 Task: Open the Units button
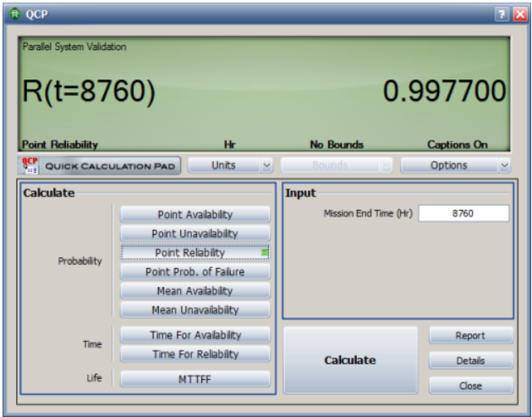point(224,166)
